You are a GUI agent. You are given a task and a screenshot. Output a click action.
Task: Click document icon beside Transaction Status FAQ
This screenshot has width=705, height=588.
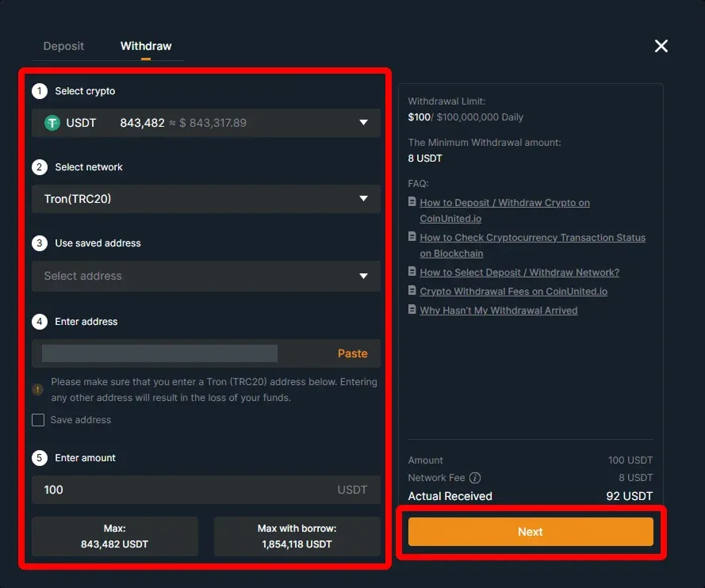[412, 237]
